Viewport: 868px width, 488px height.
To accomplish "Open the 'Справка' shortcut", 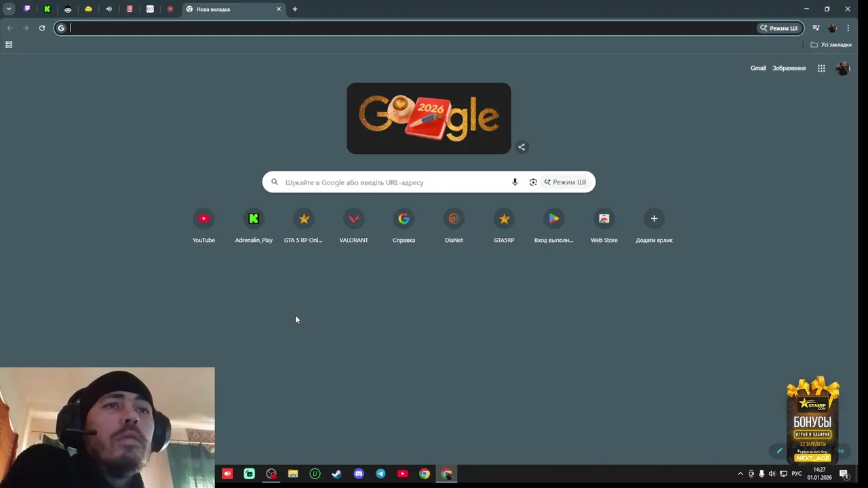I will coord(403,226).
